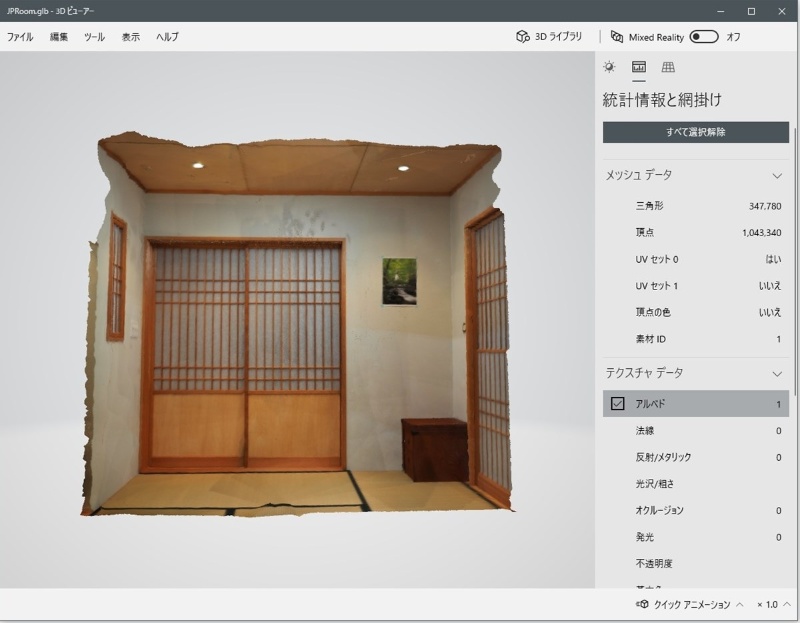Click the forest picture on the room wall
Image resolution: width=800 pixels, height=623 pixels.
point(399,281)
